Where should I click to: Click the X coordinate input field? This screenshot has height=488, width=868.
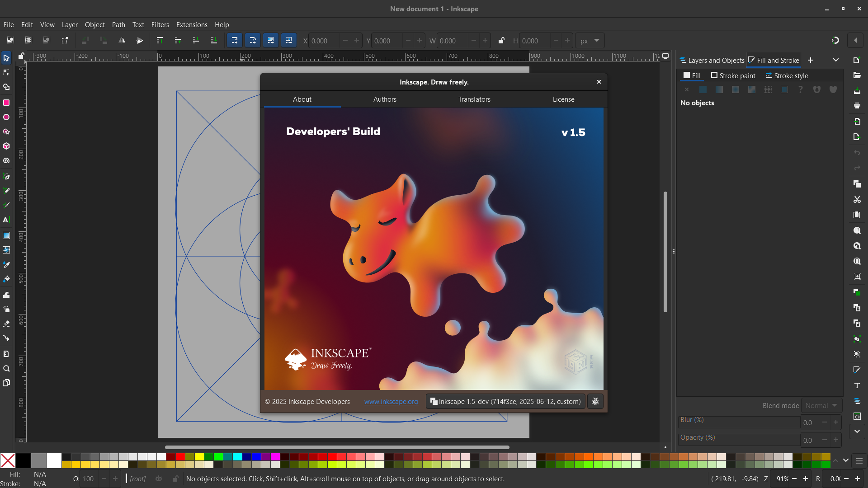tap(325, 41)
